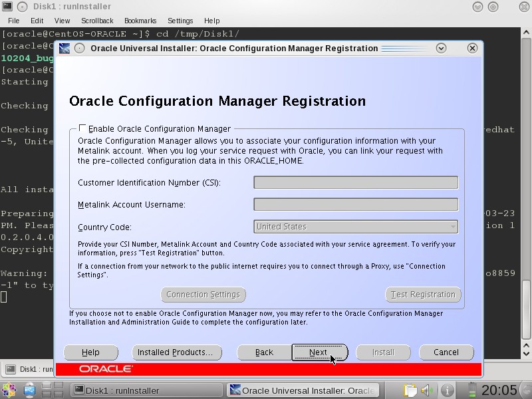Open the clipboard tray icon
This screenshot has height=399, width=532.
[x=410, y=390]
